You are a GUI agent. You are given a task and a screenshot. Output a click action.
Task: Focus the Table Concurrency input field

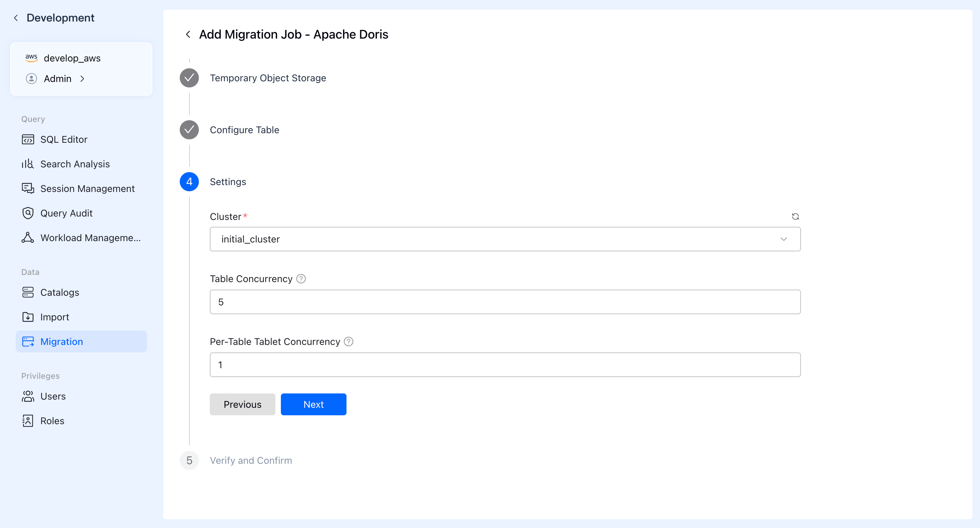505,302
